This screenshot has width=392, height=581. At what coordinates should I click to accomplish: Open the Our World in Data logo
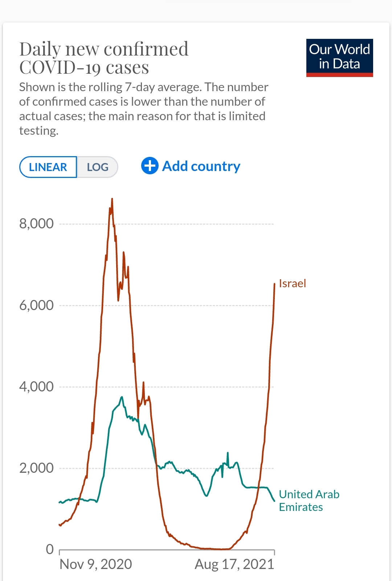pos(339,58)
